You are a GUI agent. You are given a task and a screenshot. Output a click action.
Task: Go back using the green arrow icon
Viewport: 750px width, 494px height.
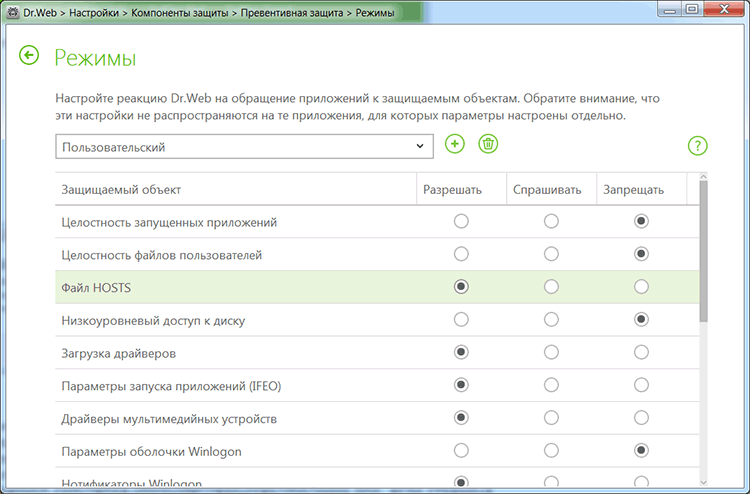29,55
